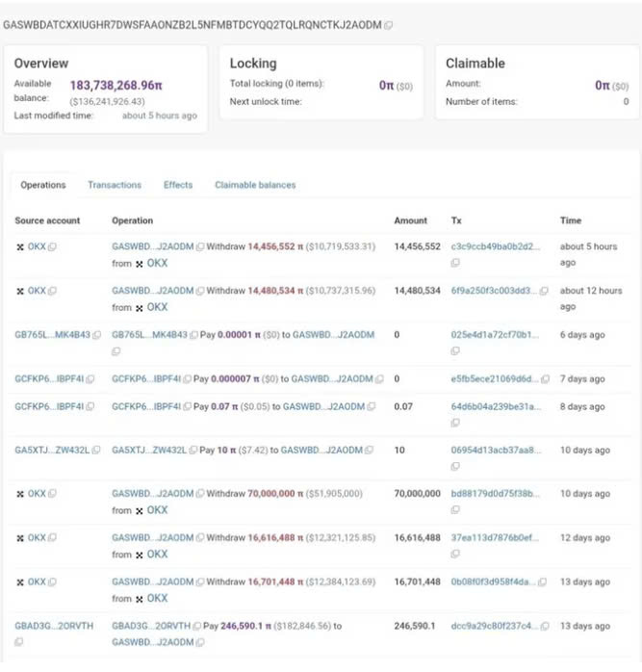The height and width of the screenshot is (672, 642).
Task: Open OKX link after 'from' in 70,000,000 withdrawal
Action: (157, 510)
